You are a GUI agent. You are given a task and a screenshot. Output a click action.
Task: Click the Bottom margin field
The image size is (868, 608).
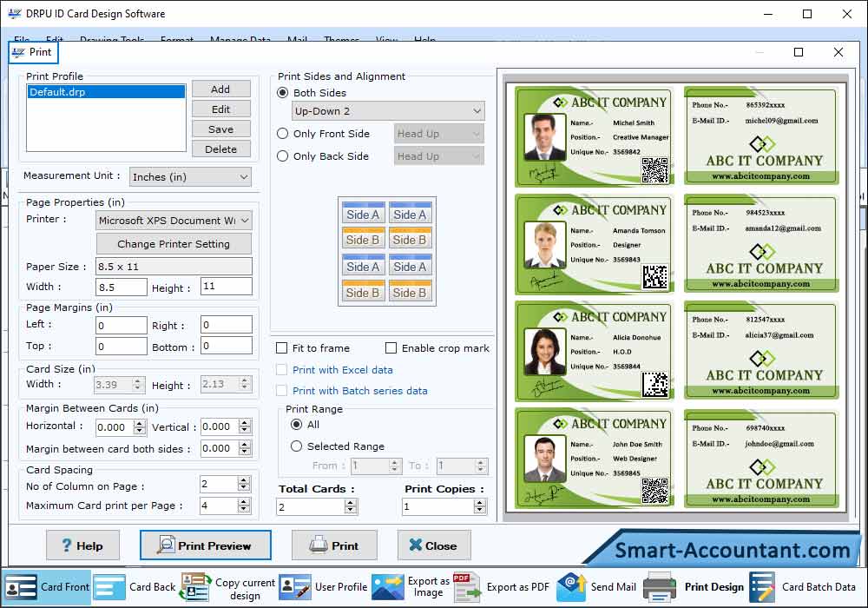[x=227, y=346]
